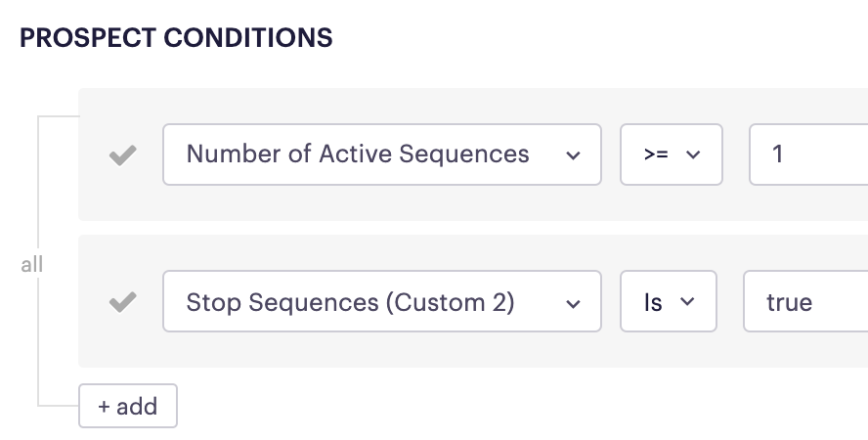Screen dimensions: 868x440
Task: Click the chevron arrow in Number of Active Sequences field
Action: [x=572, y=155]
